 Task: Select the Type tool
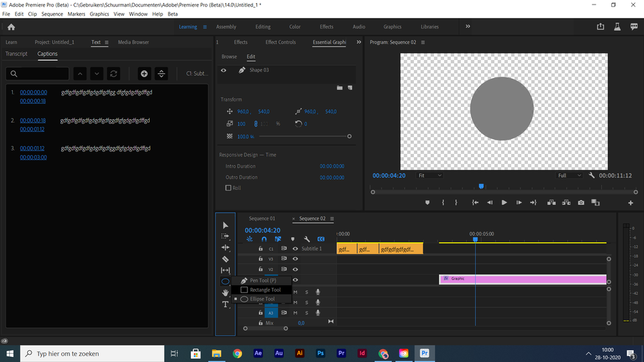click(x=225, y=304)
